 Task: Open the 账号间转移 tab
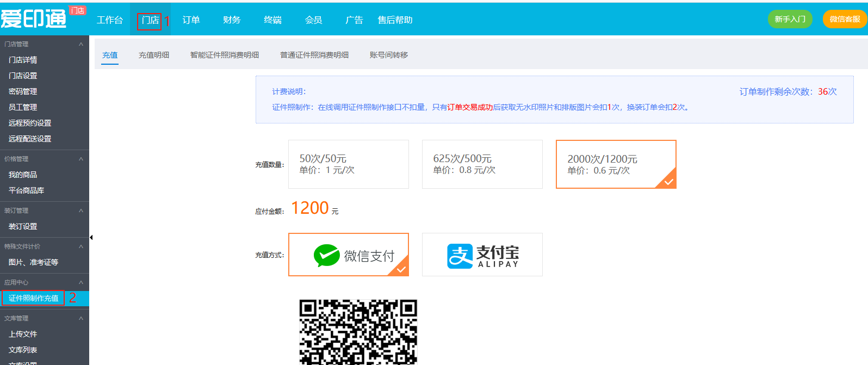pyautogui.click(x=388, y=55)
